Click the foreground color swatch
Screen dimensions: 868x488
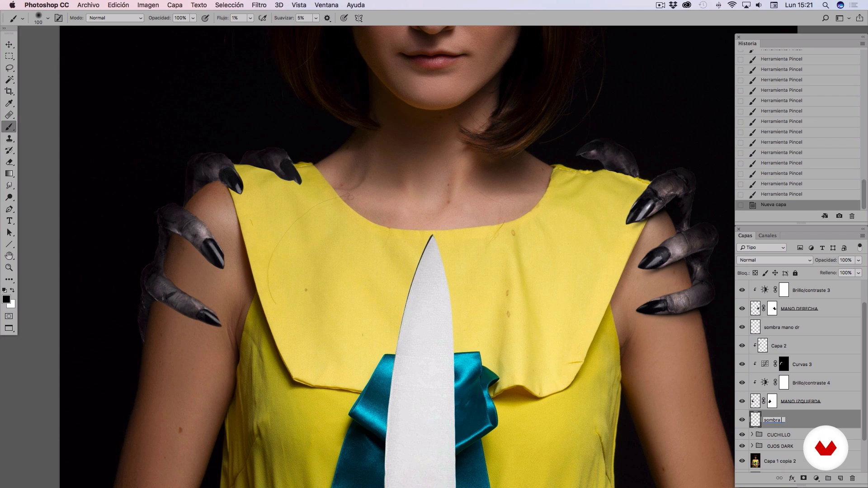click(x=6, y=299)
